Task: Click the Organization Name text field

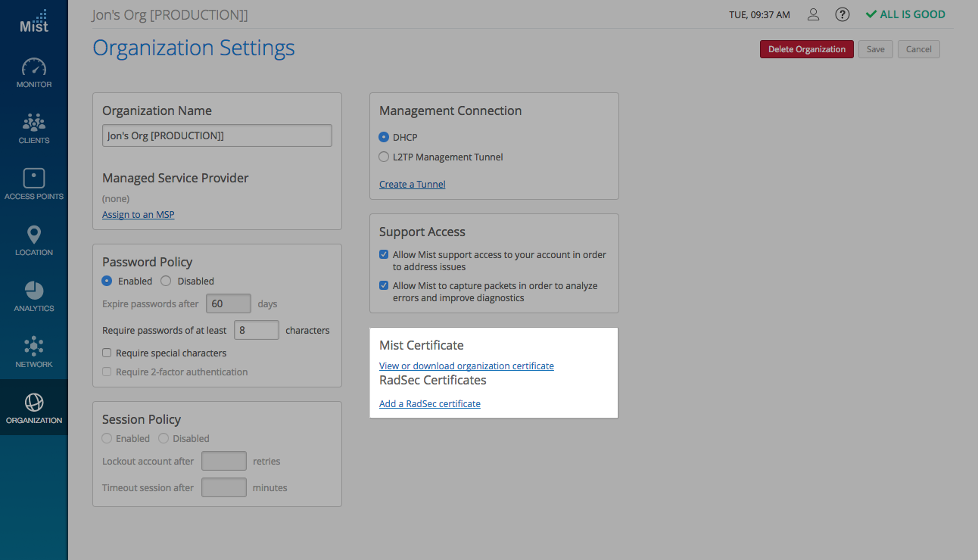Action: (216, 135)
